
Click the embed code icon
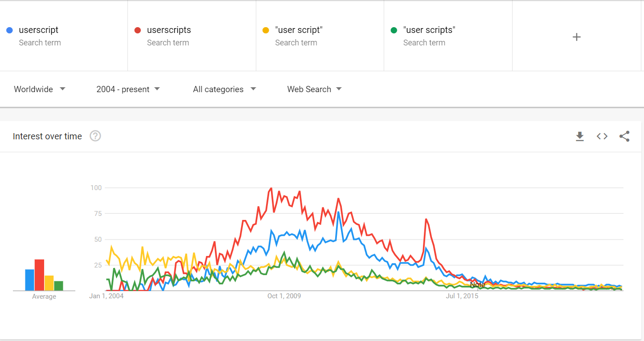click(602, 136)
